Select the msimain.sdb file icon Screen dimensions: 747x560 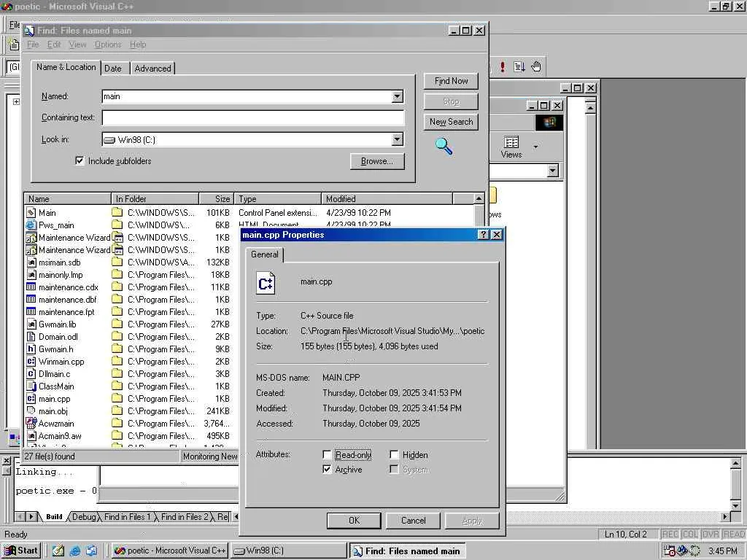coord(31,262)
